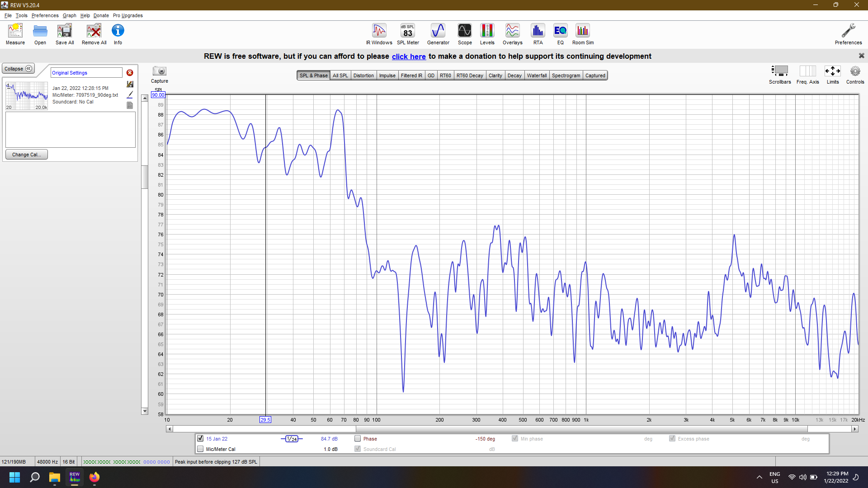The image size is (868, 488).
Task: Open the Room Sim tool
Action: point(583,34)
